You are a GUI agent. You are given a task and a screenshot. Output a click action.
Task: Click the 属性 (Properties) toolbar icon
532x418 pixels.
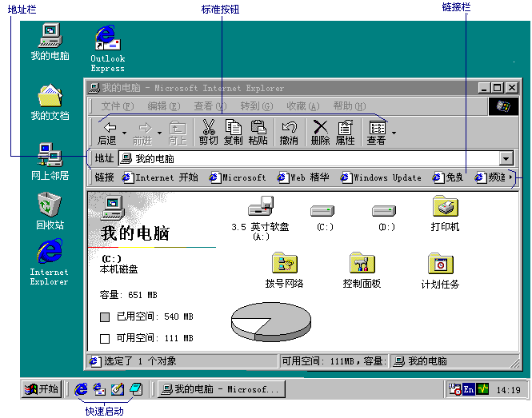click(x=345, y=127)
